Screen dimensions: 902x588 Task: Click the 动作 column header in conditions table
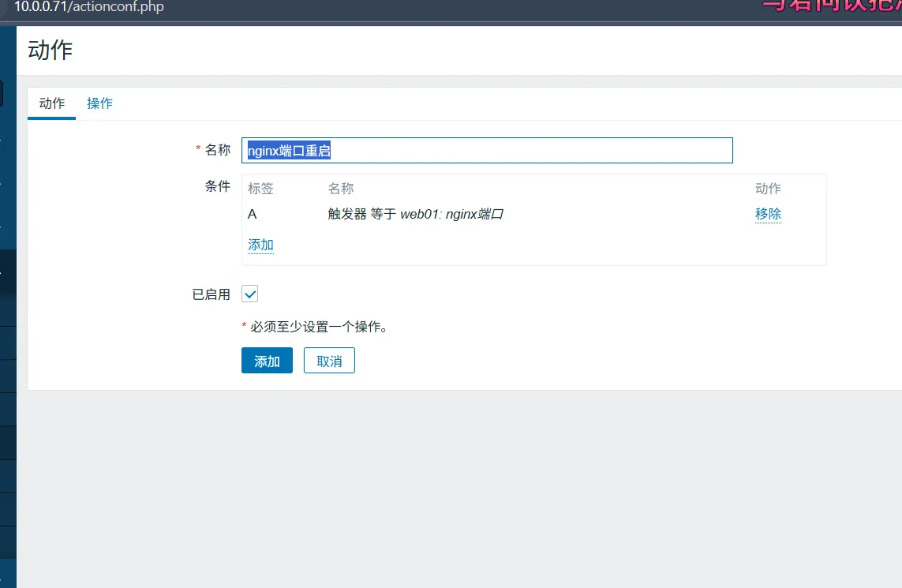coord(768,189)
